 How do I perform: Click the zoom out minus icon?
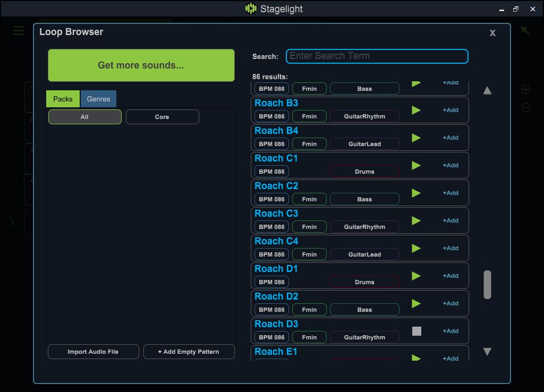[x=525, y=107]
